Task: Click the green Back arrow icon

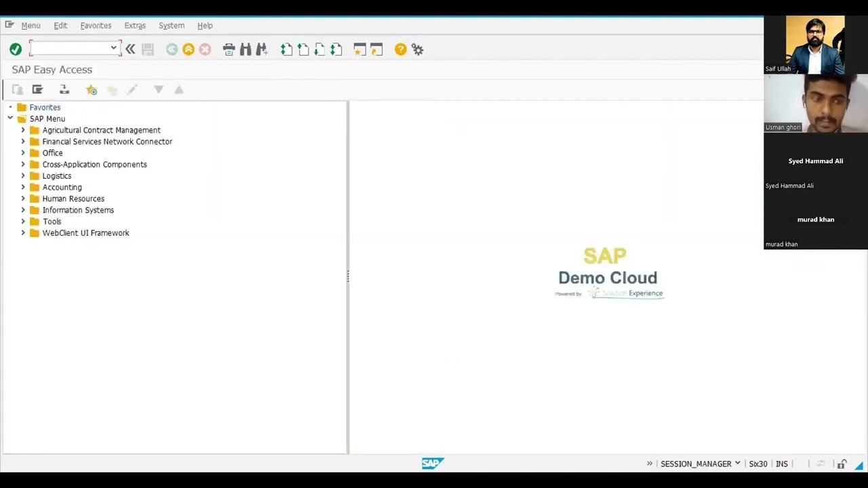Action: 172,49
